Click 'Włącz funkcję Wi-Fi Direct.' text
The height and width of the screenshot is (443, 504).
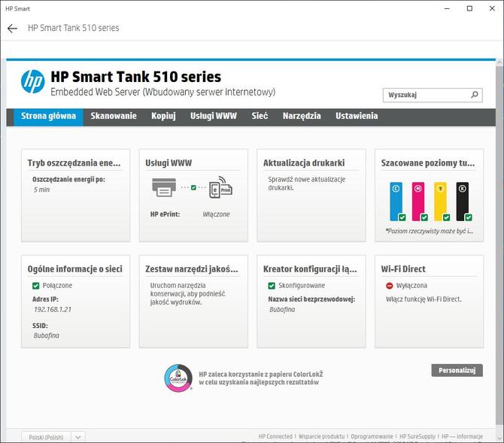click(424, 299)
